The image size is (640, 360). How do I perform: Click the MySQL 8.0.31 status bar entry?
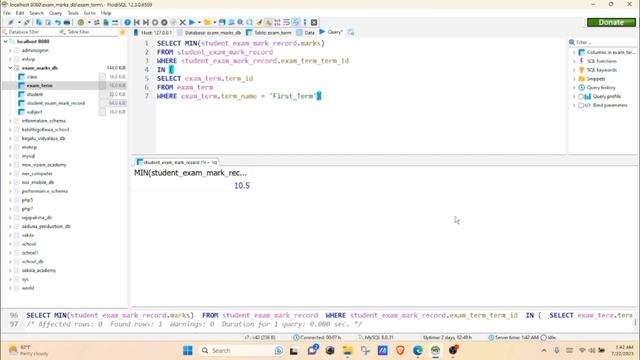click(376, 338)
